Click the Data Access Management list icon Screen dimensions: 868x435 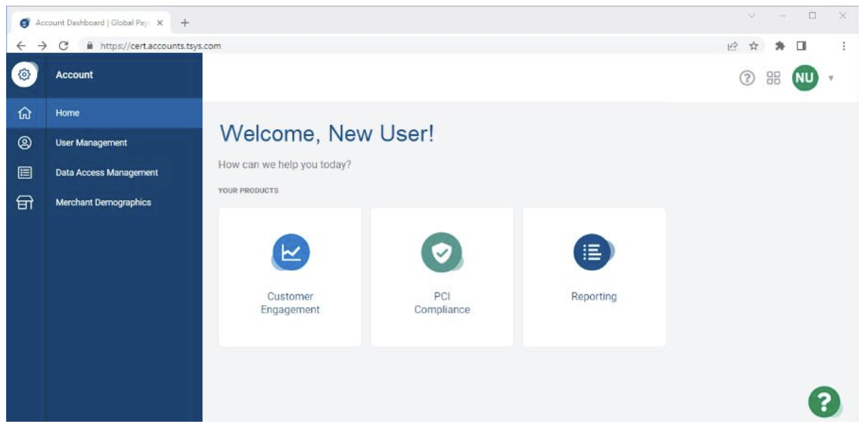(x=25, y=173)
